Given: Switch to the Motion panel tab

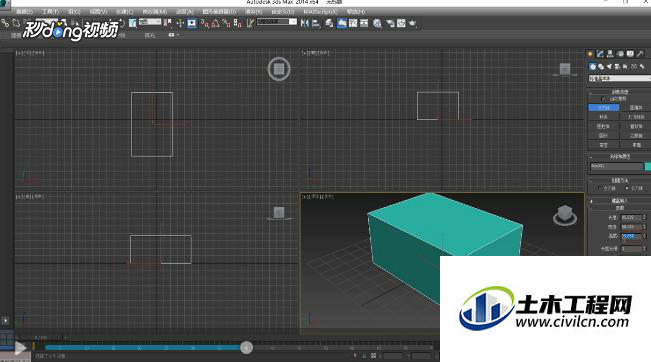Looking at the screenshot, I should [x=620, y=54].
